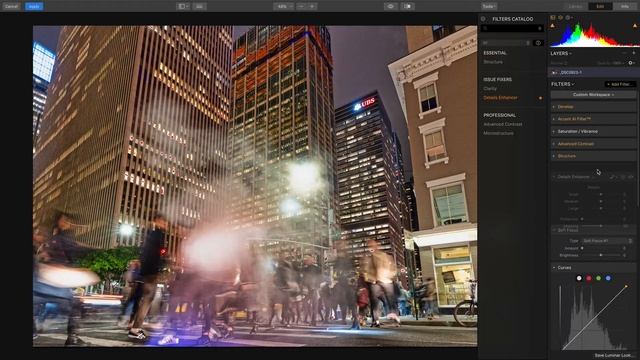Click the filmstrip toggle icon in top toolbar
Viewport: 640px width, 360px height.
tap(199, 7)
